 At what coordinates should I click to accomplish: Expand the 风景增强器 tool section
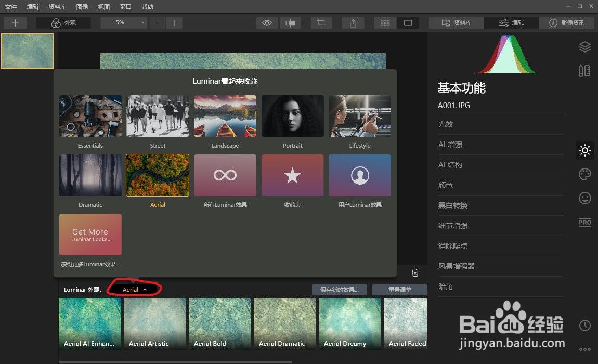(x=500, y=266)
